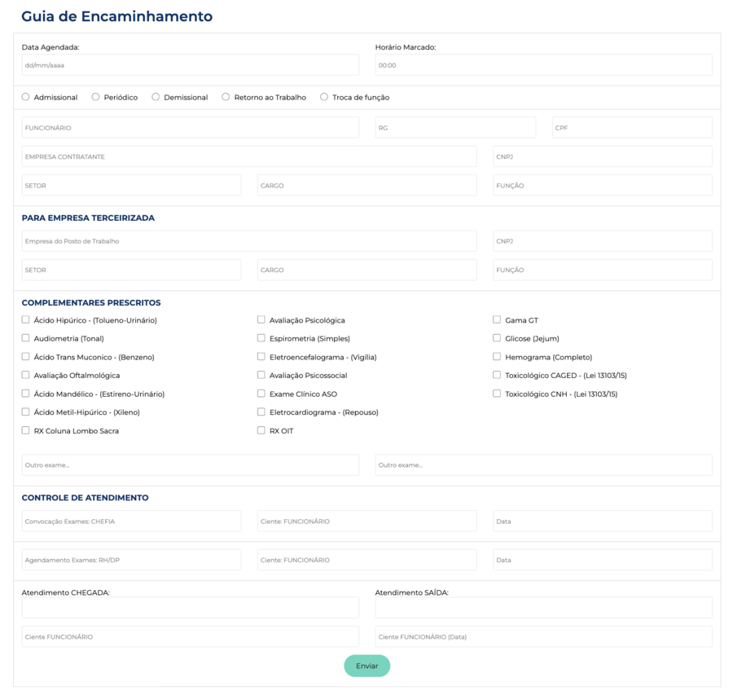Check the Gama GT exam box
The image size is (733, 700).
(497, 320)
